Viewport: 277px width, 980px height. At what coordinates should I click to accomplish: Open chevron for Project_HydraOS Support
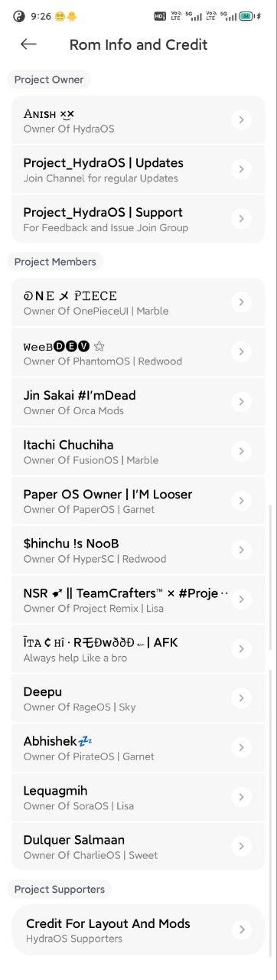[241, 219]
